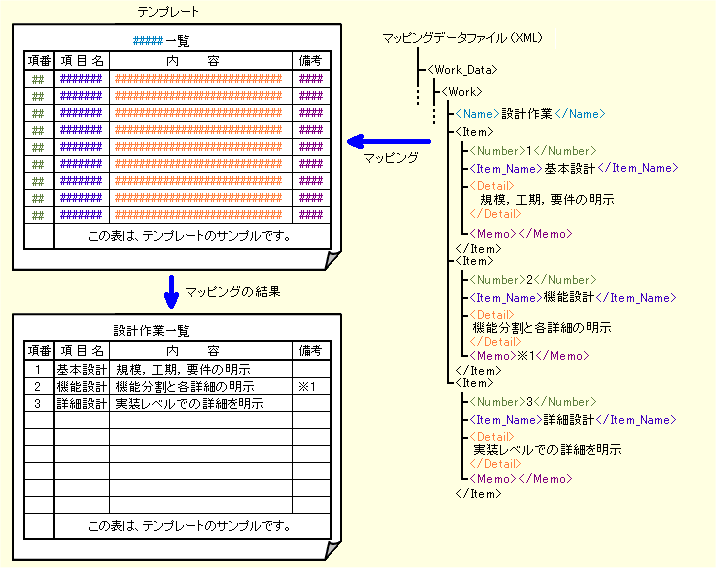Click the <Work> tag in the XML tree

462,92
